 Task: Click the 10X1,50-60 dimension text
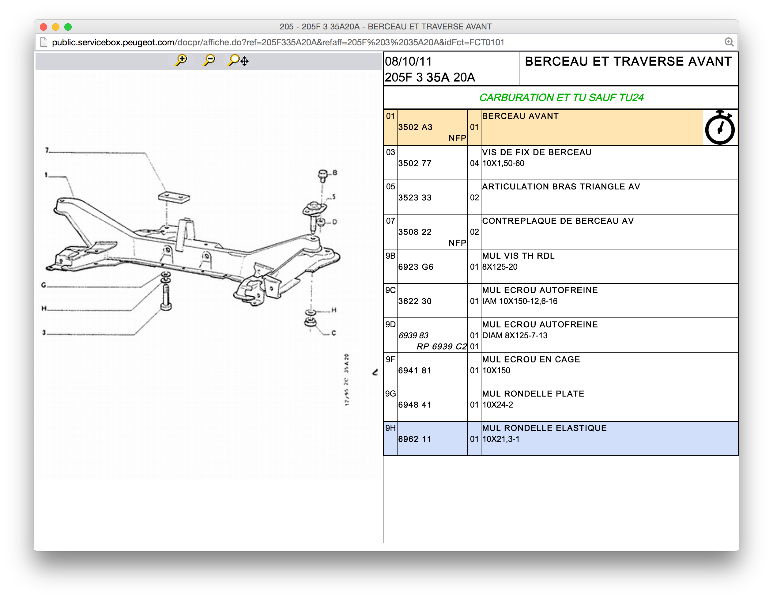click(x=503, y=163)
